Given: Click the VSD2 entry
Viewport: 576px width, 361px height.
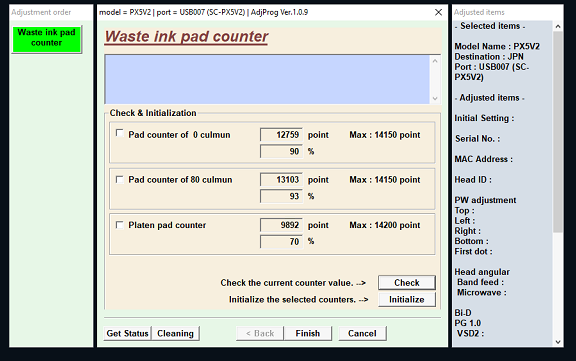Looking at the screenshot, I should pyautogui.click(x=470, y=333).
